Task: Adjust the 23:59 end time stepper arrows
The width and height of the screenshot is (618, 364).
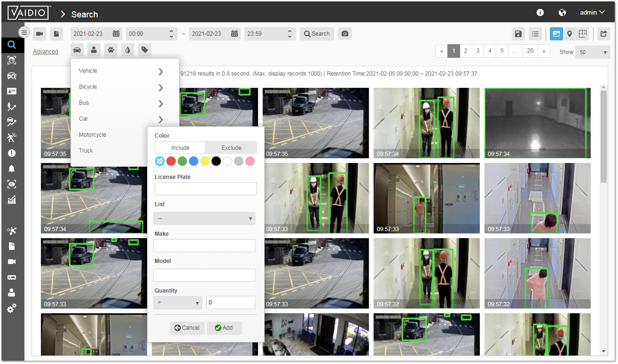Action: click(x=289, y=34)
